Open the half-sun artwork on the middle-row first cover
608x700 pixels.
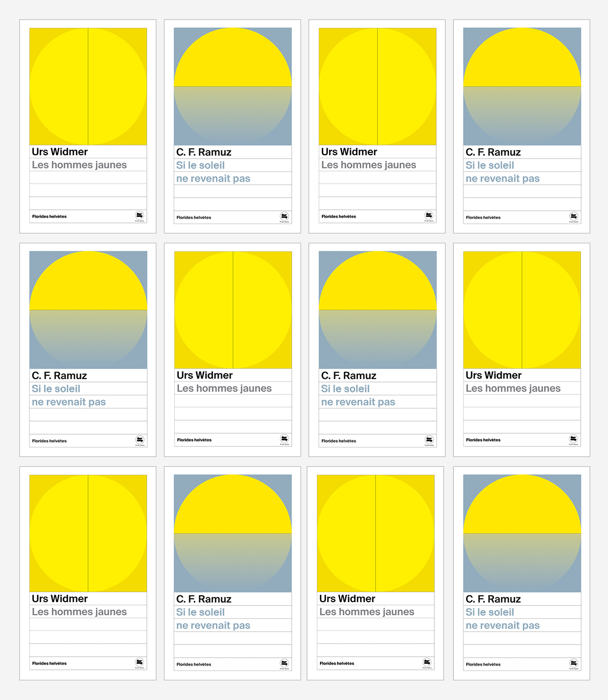click(x=88, y=310)
